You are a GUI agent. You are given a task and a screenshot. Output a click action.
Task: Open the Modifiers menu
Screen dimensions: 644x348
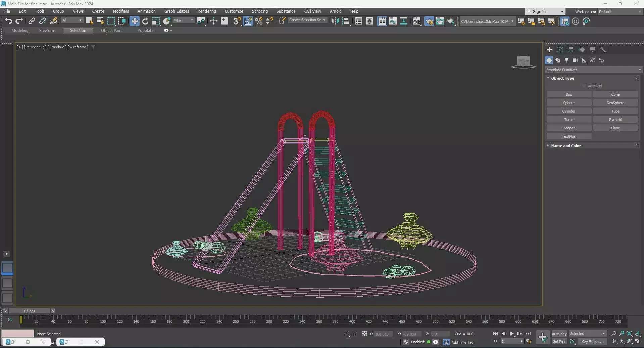click(121, 11)
